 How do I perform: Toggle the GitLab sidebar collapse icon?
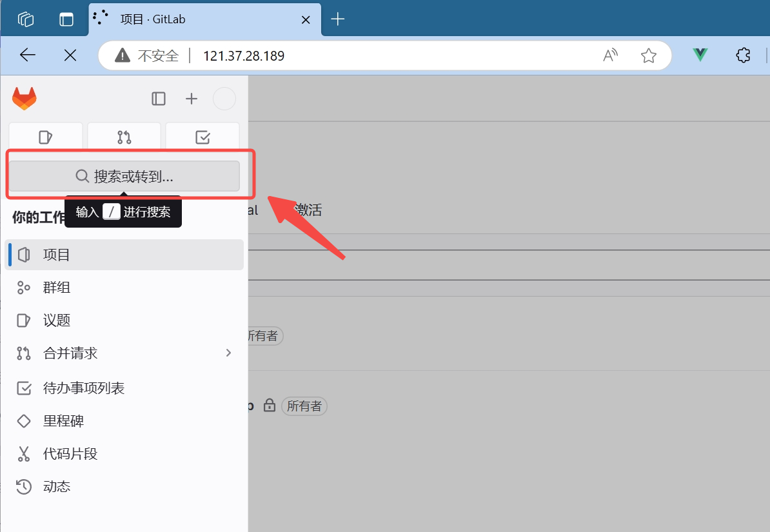tap(159, 99)
